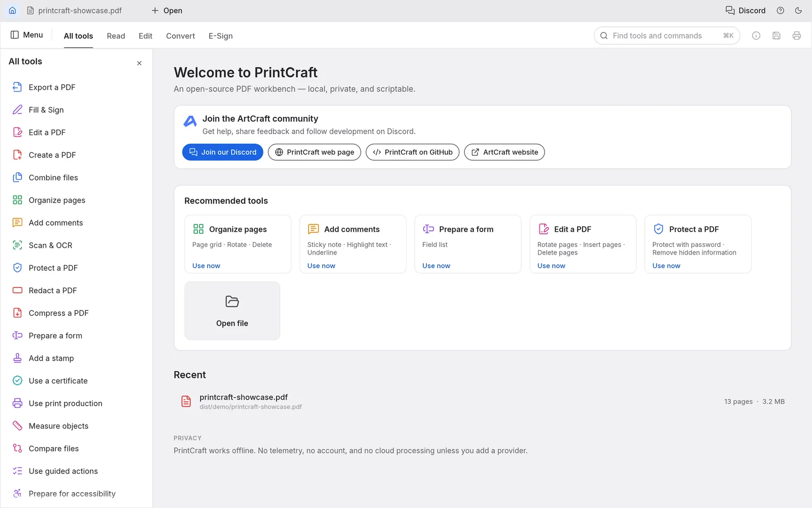
Task: Open PrintCraft web page link button
Action: coord(315,152)
